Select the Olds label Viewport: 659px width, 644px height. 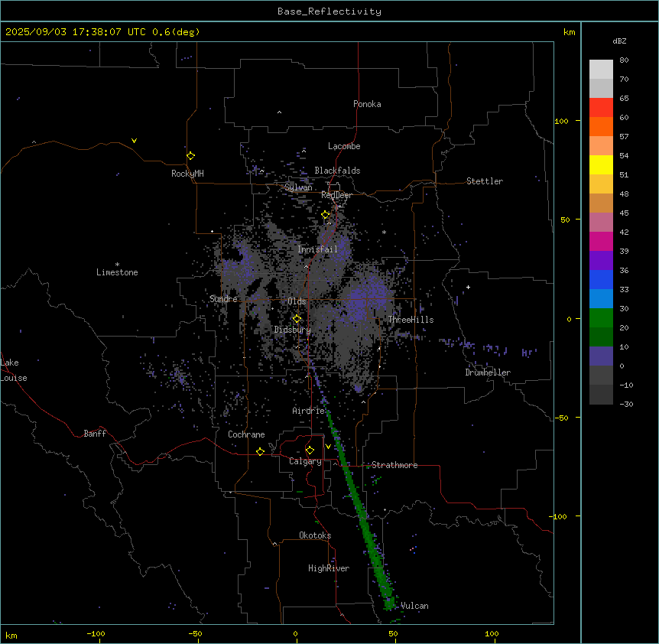click(x=297, y=301)
